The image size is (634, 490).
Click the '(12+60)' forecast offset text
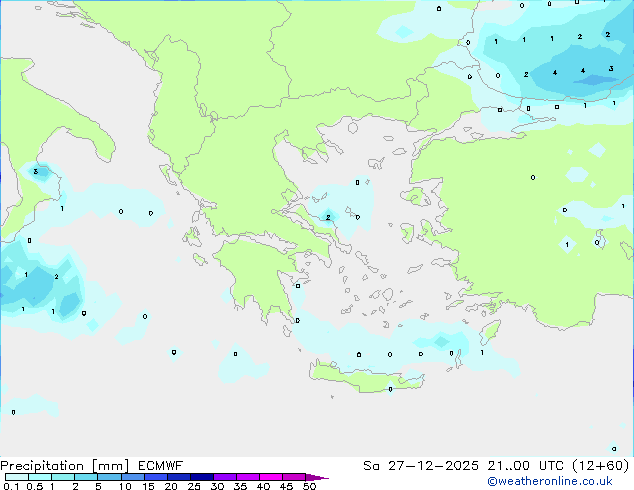pos(600,466)
